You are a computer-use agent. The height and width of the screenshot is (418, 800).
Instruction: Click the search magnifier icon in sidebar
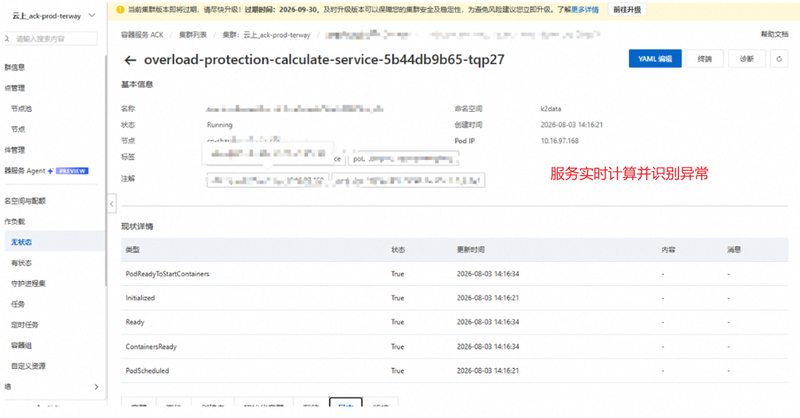7,39
